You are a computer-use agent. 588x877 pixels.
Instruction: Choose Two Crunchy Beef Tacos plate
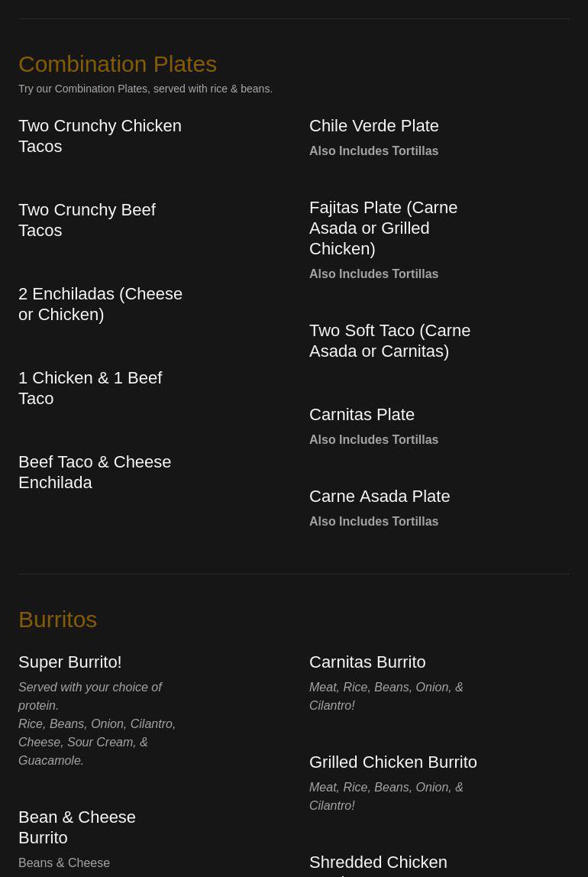click(87, 220)
